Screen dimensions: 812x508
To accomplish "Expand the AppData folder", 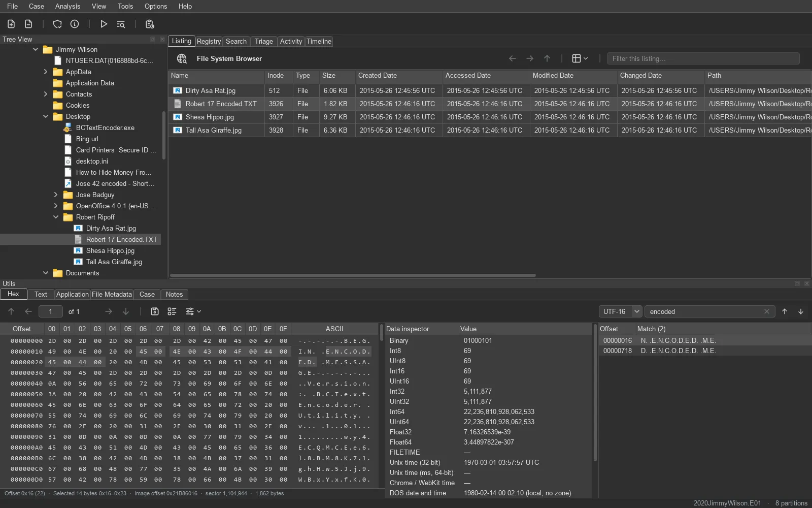I will 46,72.
